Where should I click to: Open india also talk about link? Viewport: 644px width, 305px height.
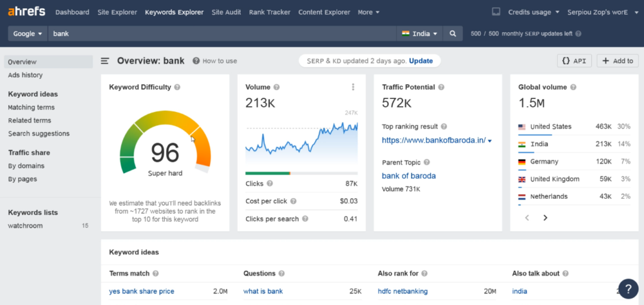pos(519,291)
